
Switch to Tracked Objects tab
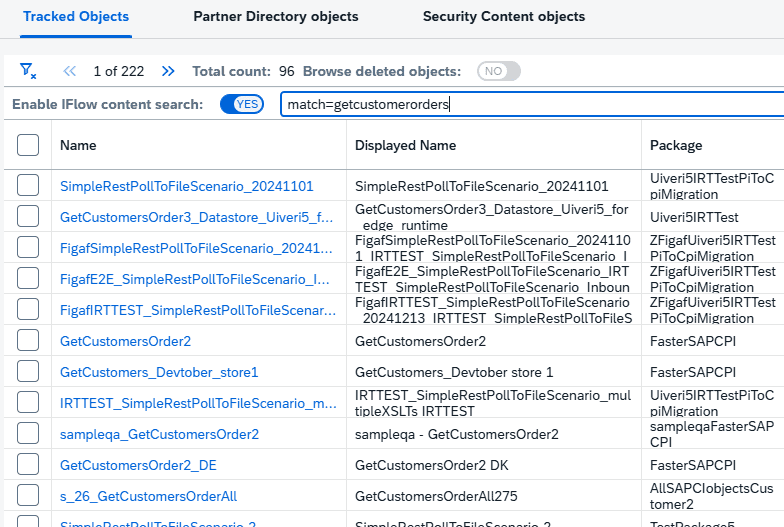(76, 16)
